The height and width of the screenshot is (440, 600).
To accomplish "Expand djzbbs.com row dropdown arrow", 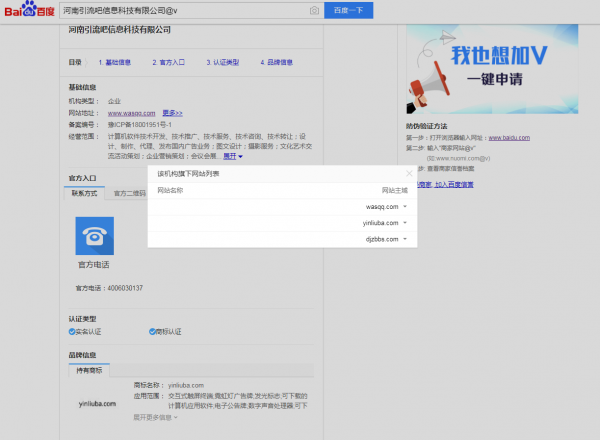I will click(x=405, y=239).
